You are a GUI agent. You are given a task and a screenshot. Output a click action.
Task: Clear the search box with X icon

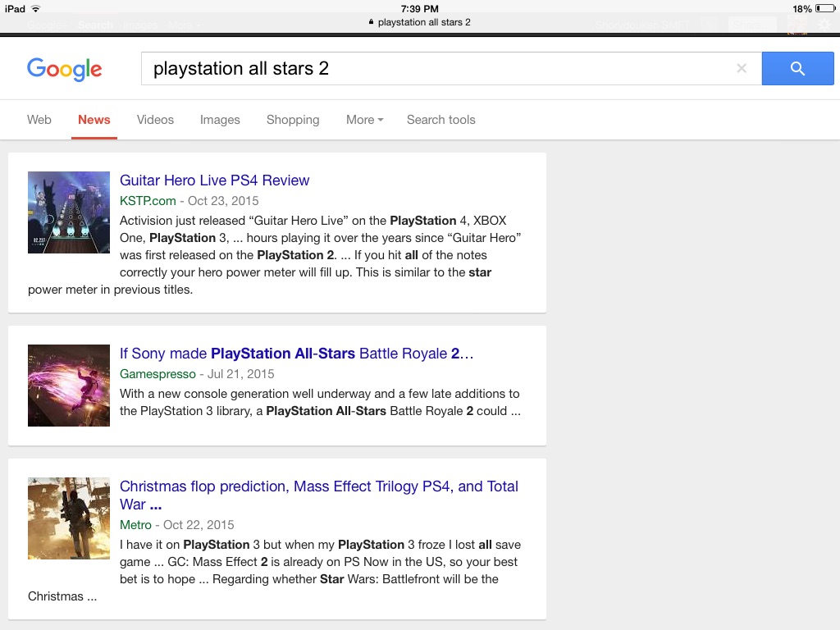pyautogui.click(x=742, y=69)
